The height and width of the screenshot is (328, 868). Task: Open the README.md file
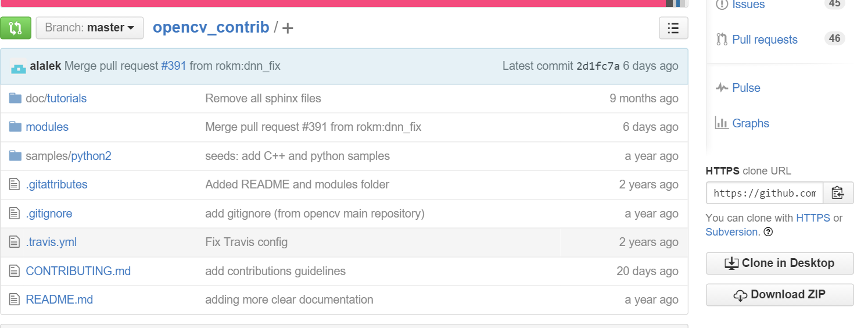coord(59,300)
